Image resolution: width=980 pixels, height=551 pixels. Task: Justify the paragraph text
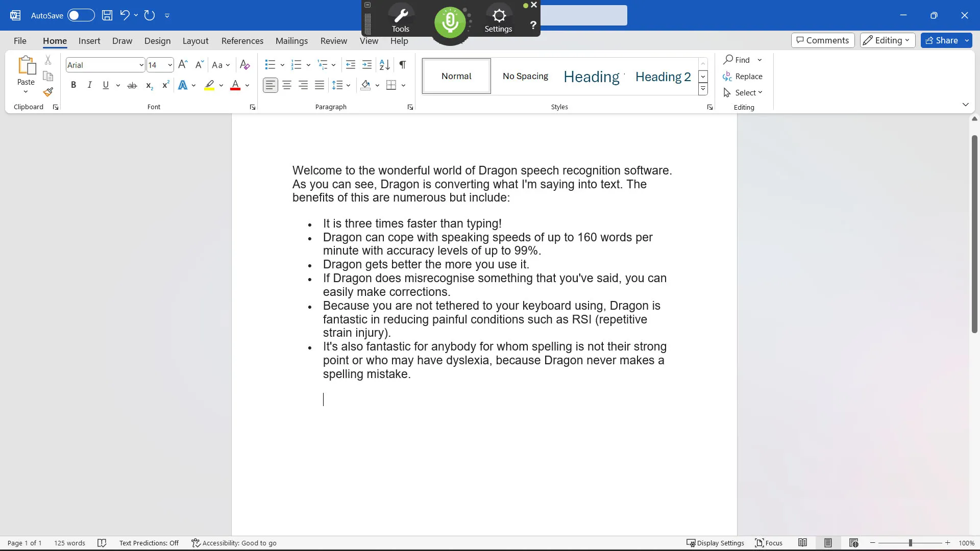click(x=320, y=85)
